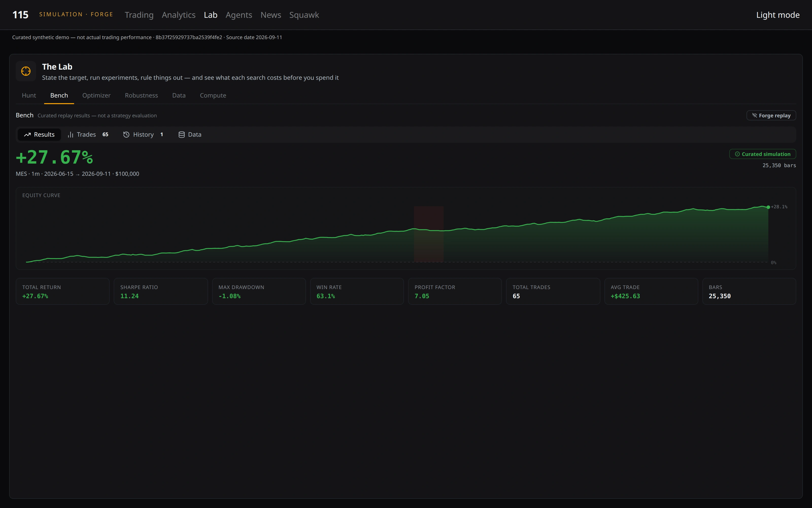Click the Results trend arrow icon
This screenshot has width=812, height=508.
coord(27,135)
